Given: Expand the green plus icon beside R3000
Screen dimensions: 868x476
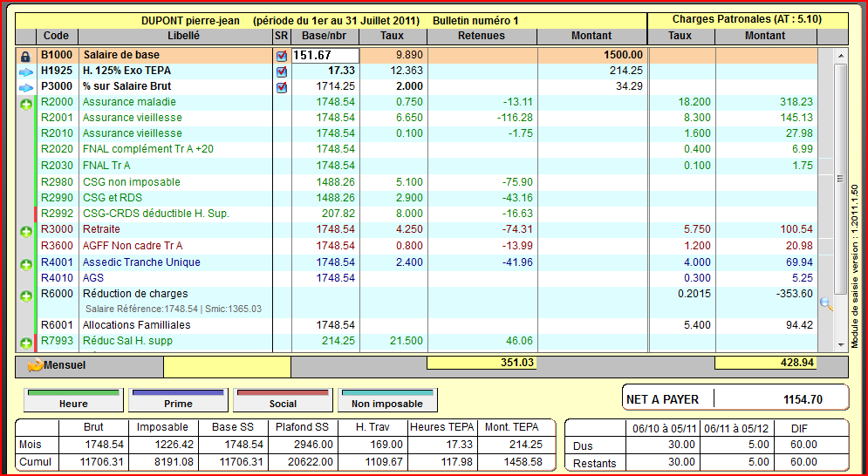Looking at the screenshot, I should [26, 232].
